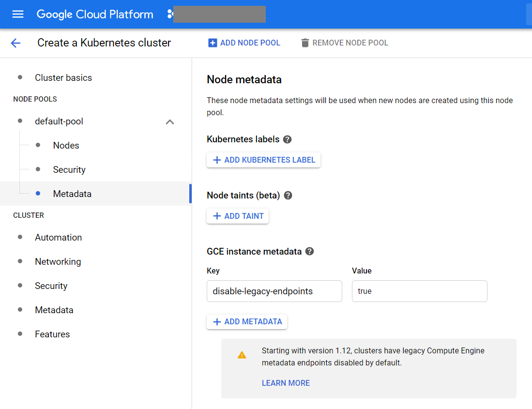Focus the Value field containing true
Viewport: 532px width, 409px height.
[420, 291]
